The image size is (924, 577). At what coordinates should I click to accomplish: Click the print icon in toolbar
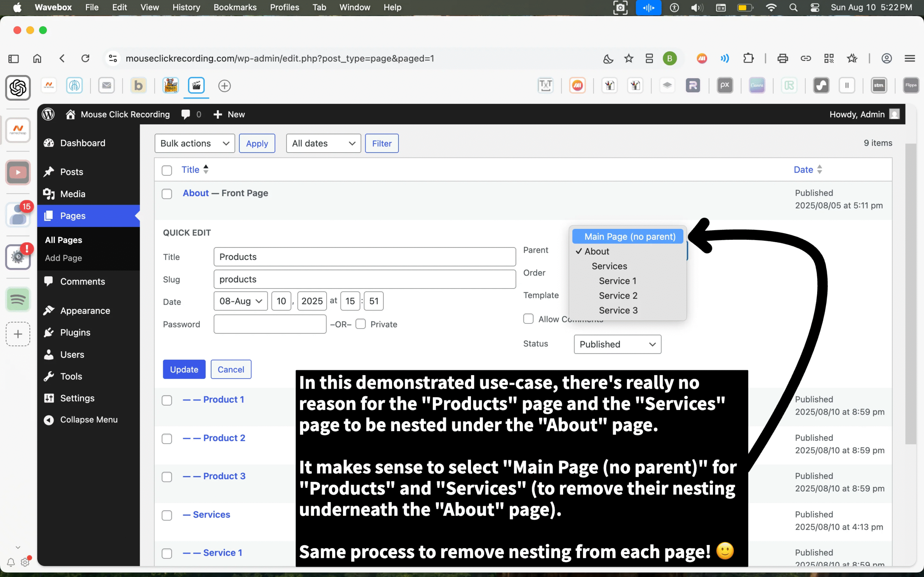click(783, 58)
